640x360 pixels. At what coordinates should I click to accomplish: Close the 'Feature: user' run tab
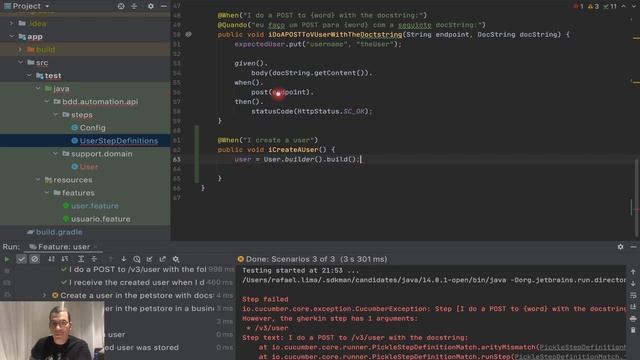[96, 247]
